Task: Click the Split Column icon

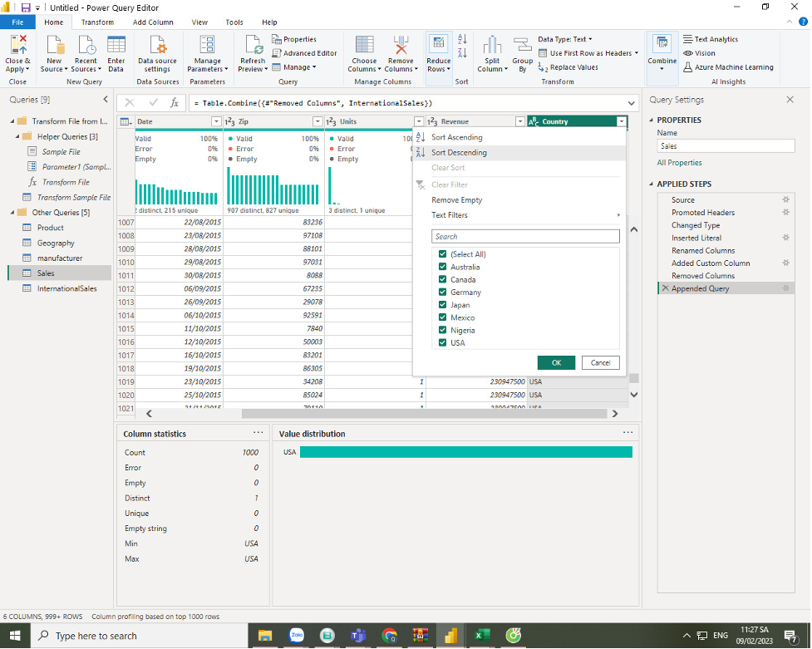Action: click(492, 46)
